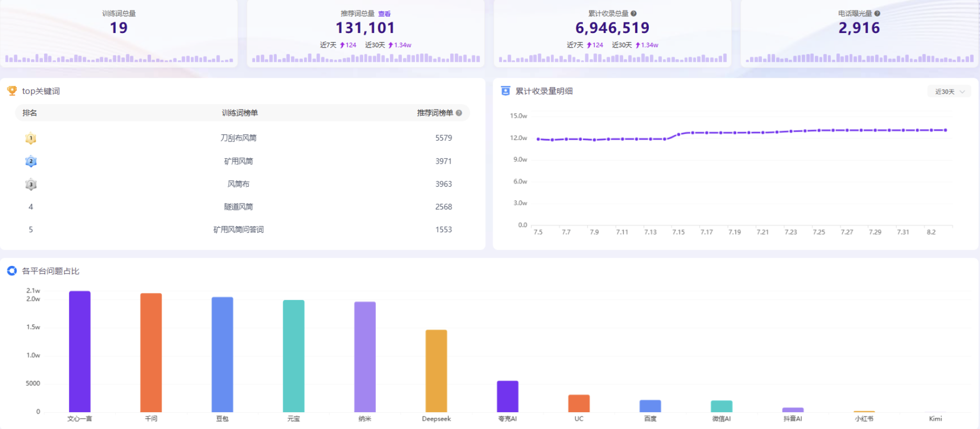Click the Kimi axis label

[935, 419]
